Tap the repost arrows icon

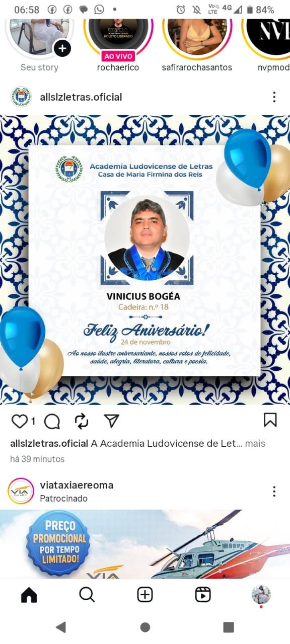(82, 421)
